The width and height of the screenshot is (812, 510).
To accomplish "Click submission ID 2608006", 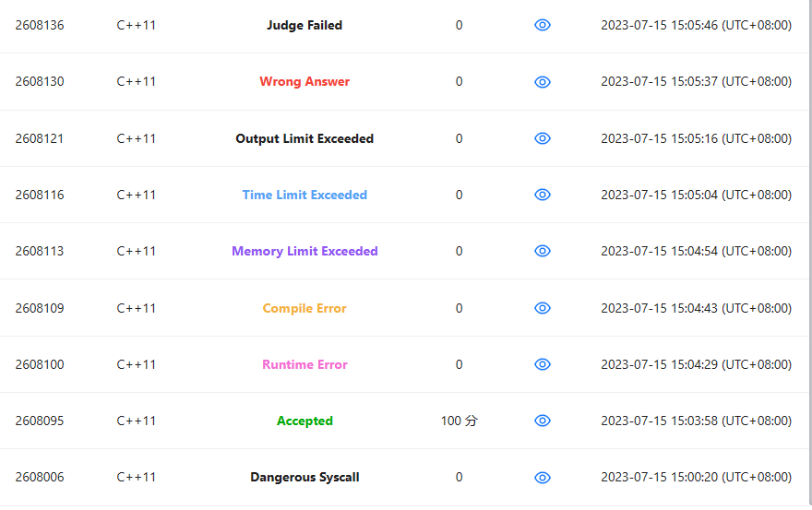I will [40, 477].
